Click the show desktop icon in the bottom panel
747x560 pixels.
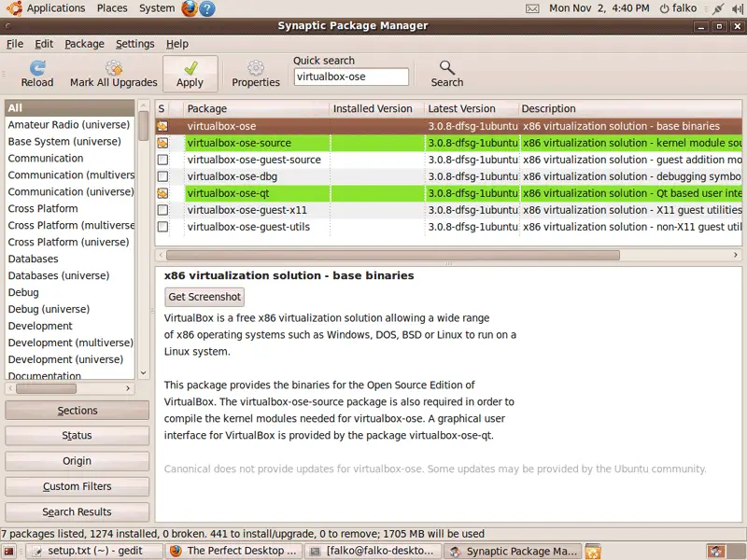9,552
